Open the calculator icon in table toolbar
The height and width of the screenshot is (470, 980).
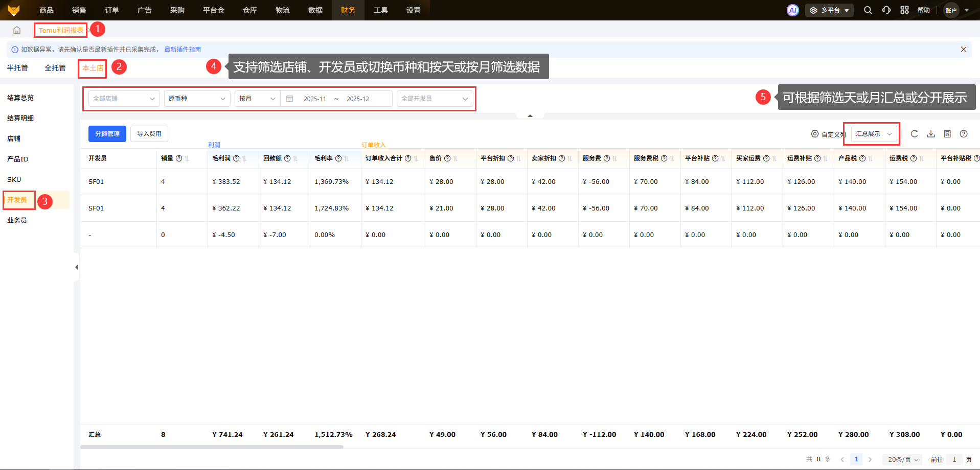click(947, 134)
